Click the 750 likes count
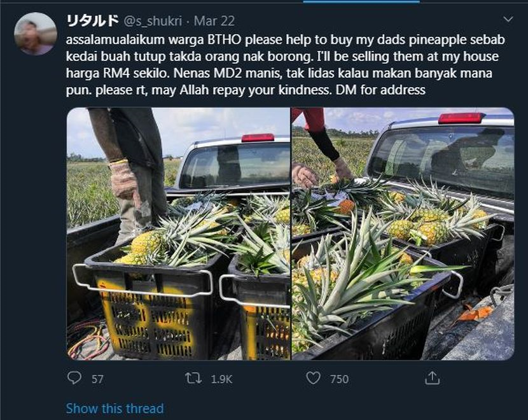 (340, 379)
